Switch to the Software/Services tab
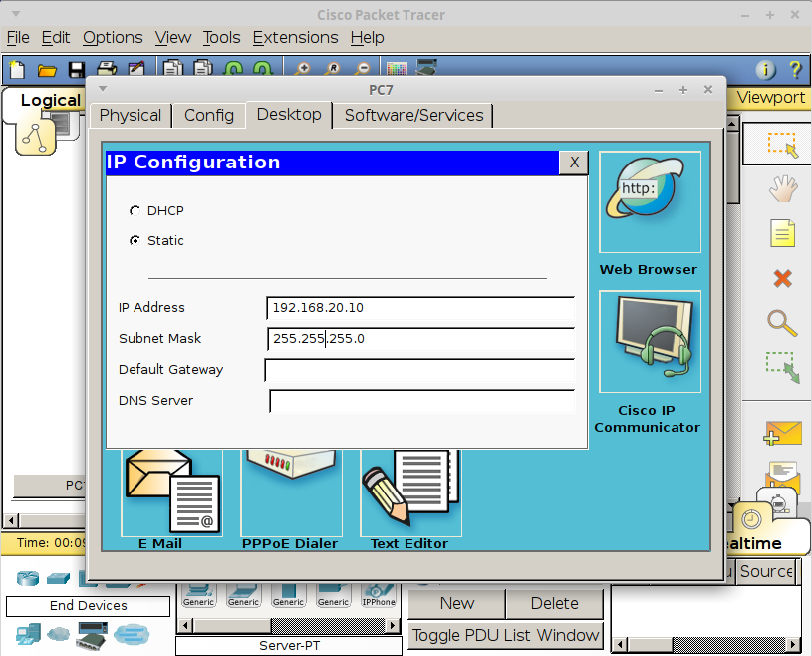The height and width of the screenshot is (656, 812). [413, 115]
